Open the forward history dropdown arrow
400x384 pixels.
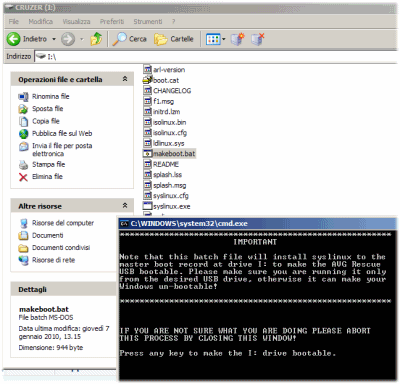[x=82, y=39]
